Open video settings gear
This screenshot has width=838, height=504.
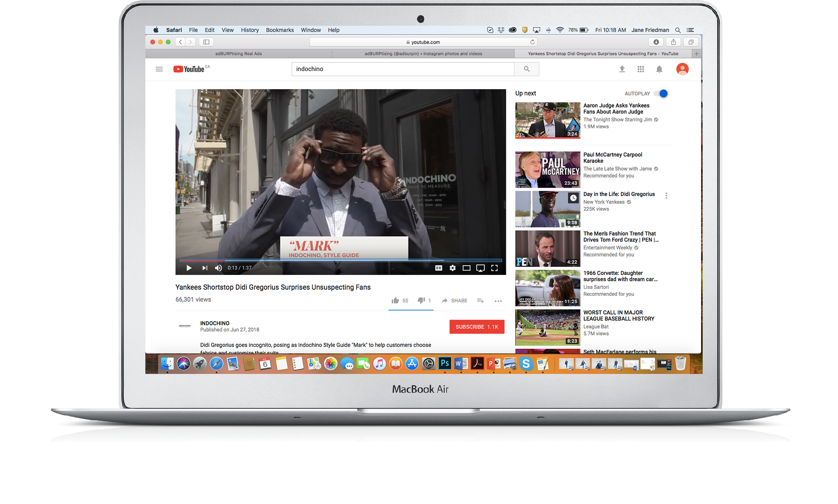(453, 268)
